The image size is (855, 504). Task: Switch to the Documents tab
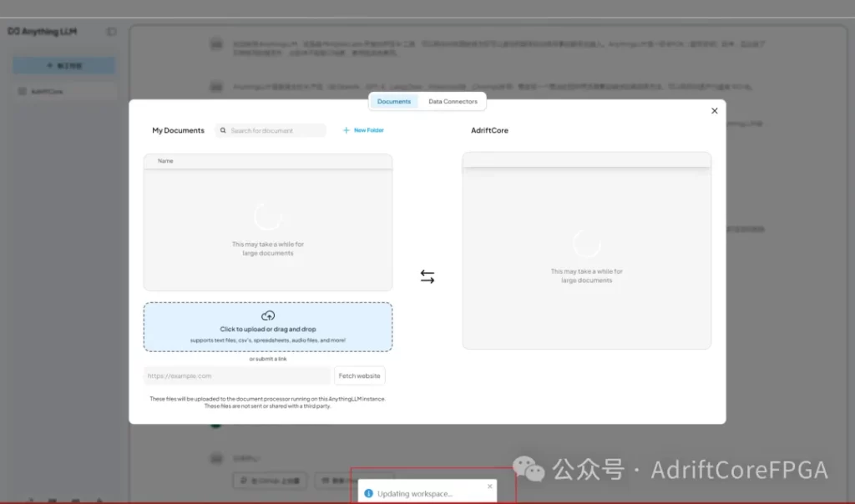394,101
